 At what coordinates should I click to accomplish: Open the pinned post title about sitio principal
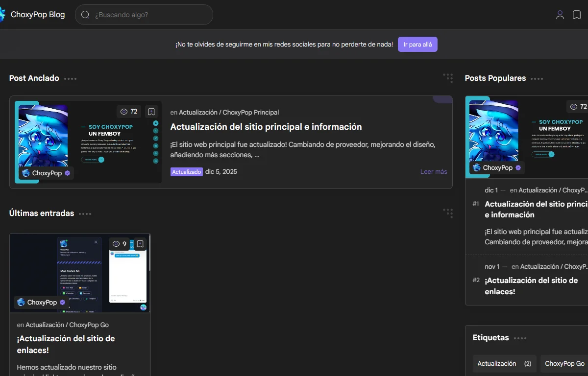266,127
